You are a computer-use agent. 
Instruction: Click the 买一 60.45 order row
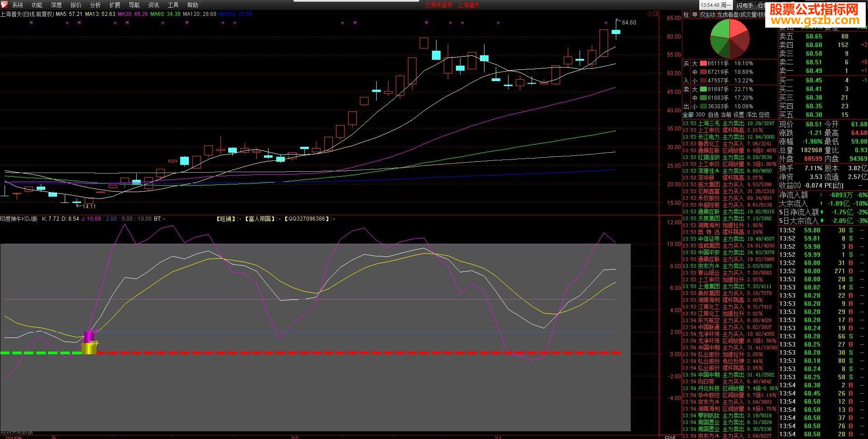[x=823, y=80]
